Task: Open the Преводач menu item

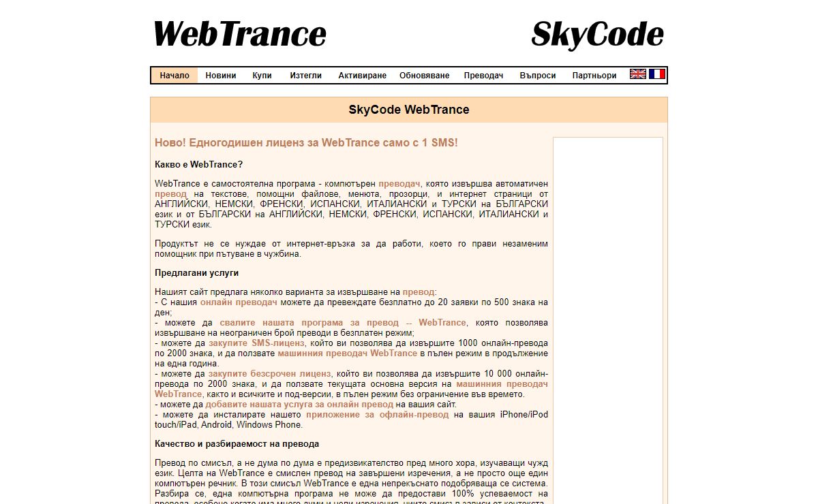Action: [483, 76]
